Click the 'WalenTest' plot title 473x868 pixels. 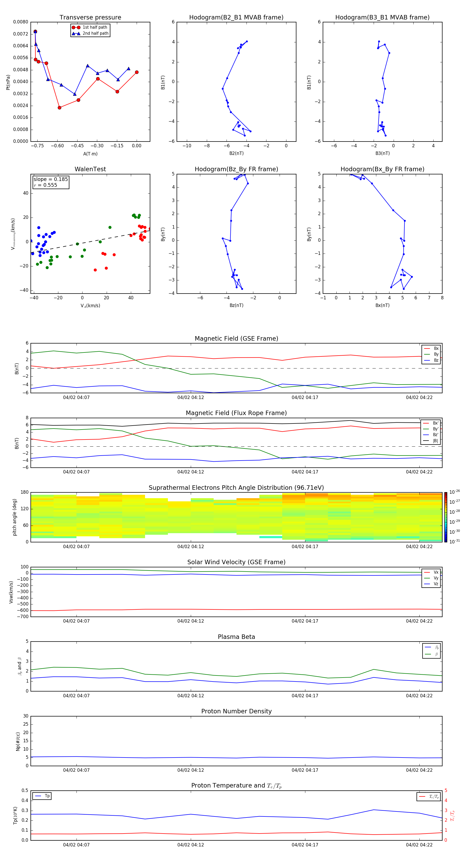pyautogui.click(x=90, y=169)
